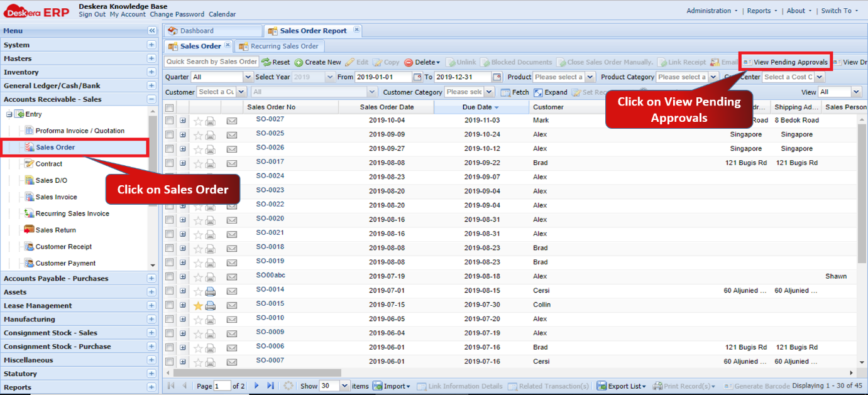Click the Sign Out link
Screen dimensions: 868x395
92,14
